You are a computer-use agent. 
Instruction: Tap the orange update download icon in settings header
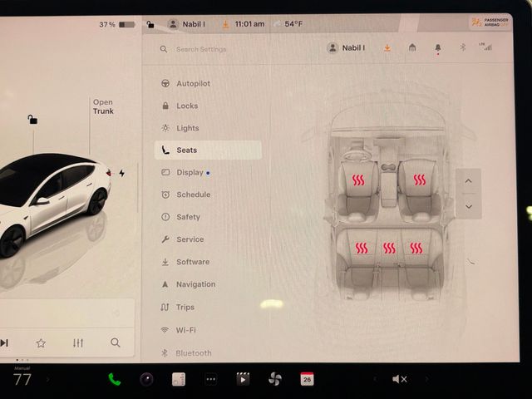[x=387, y=48]
